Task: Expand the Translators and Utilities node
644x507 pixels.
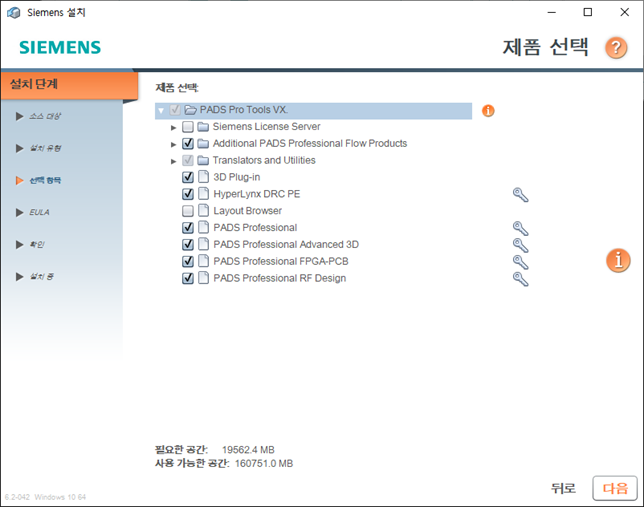Action: click(173, 161)
